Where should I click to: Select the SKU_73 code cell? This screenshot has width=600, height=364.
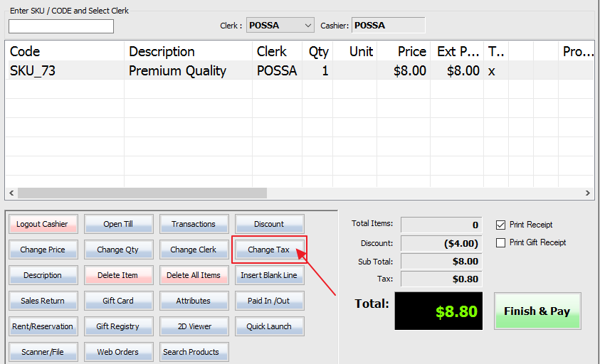pyautogui.click(x=65, y=70)
